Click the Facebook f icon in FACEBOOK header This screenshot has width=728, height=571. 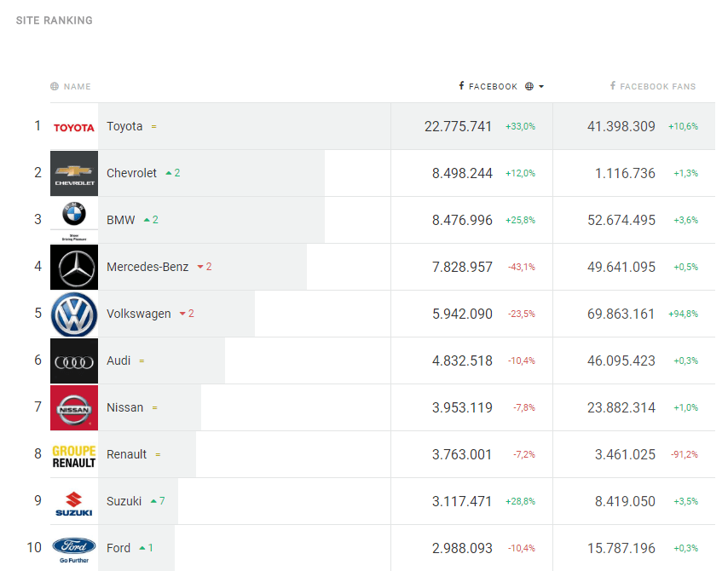(x=461, y=85)
